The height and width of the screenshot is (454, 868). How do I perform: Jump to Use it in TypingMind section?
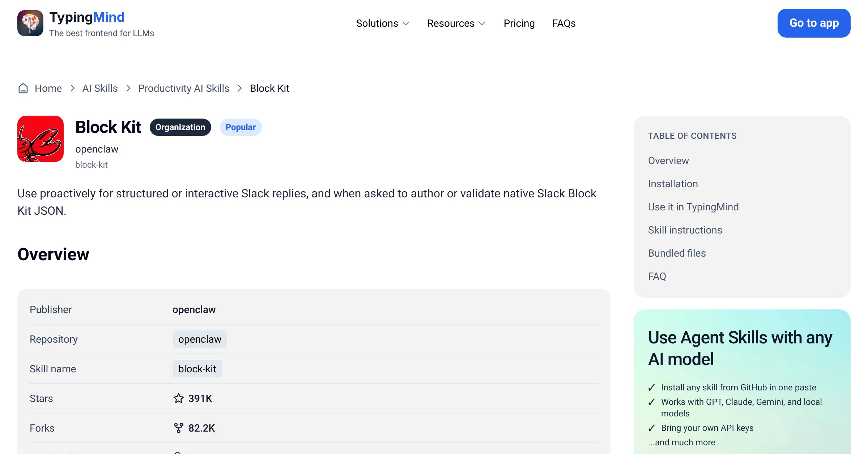point(693,207)
